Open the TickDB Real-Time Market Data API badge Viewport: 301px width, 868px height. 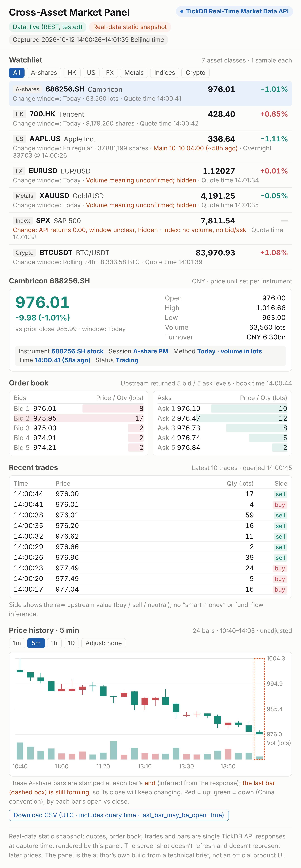234,11
